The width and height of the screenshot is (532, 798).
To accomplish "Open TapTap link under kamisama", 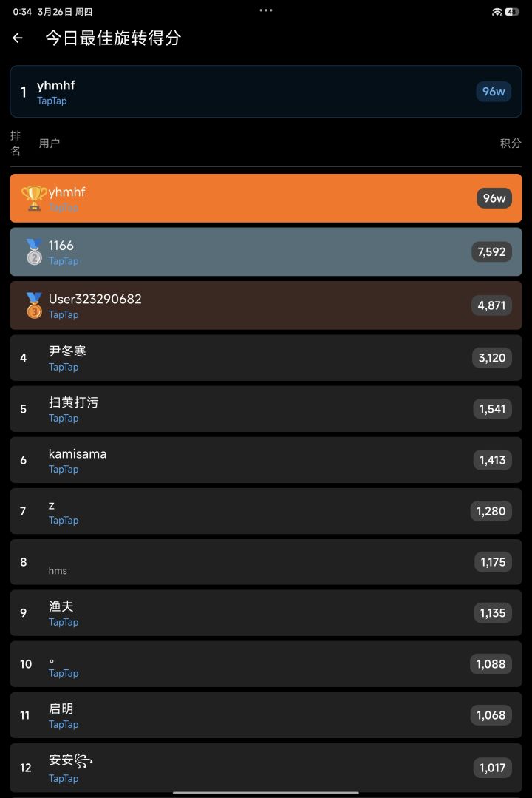I will (x=64, y=469).
